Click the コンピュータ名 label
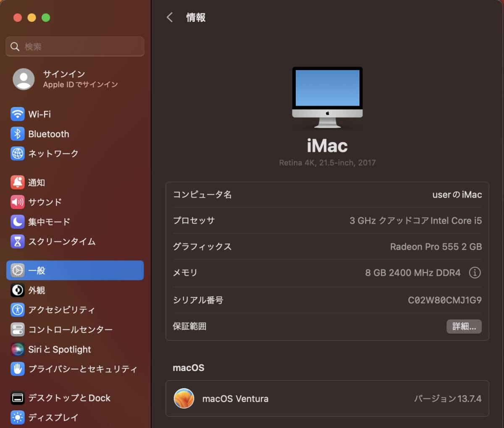 (x=202, y=195)
